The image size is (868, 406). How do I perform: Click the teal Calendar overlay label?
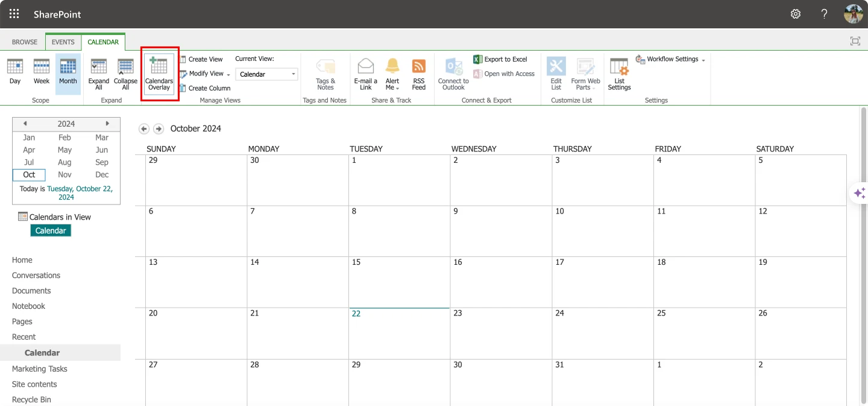pos(51,230)
